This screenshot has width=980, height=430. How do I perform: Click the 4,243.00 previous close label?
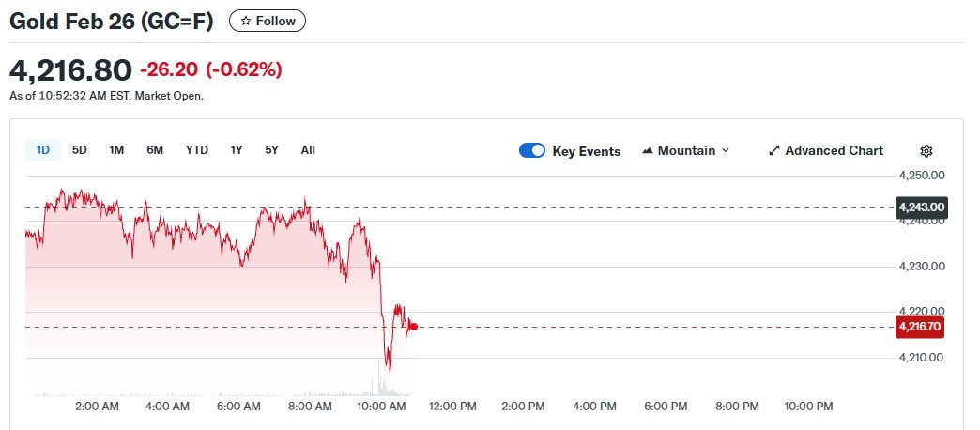[921, 207]
